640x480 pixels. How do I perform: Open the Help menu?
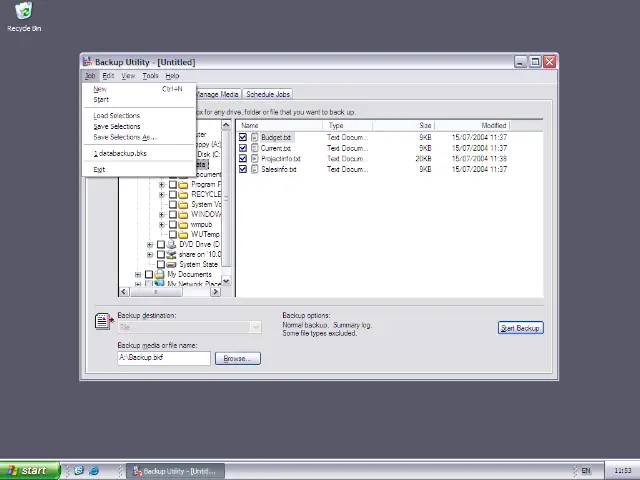(172, 76)
